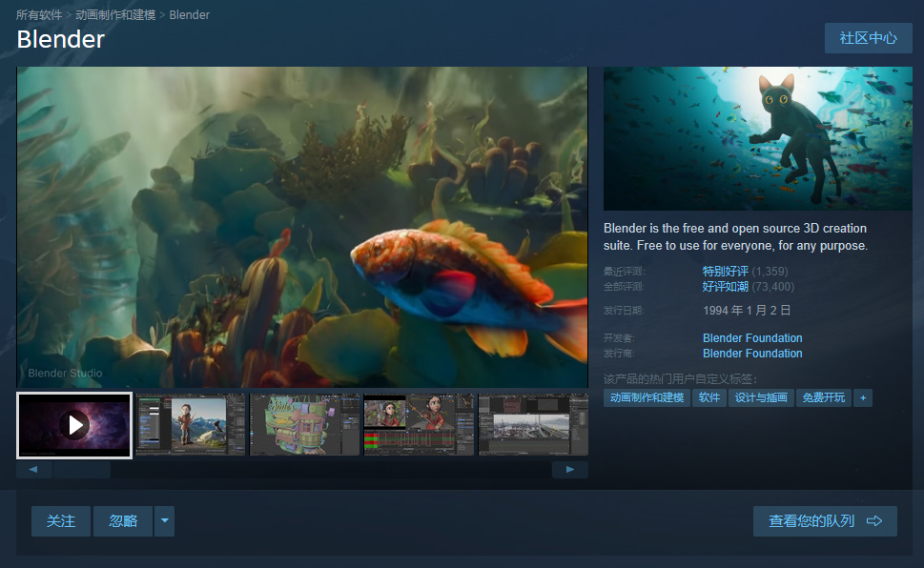Click the left arrow of thumbnail strip
This screenshot has width=924, height=568.
click(x=33, y=470)
